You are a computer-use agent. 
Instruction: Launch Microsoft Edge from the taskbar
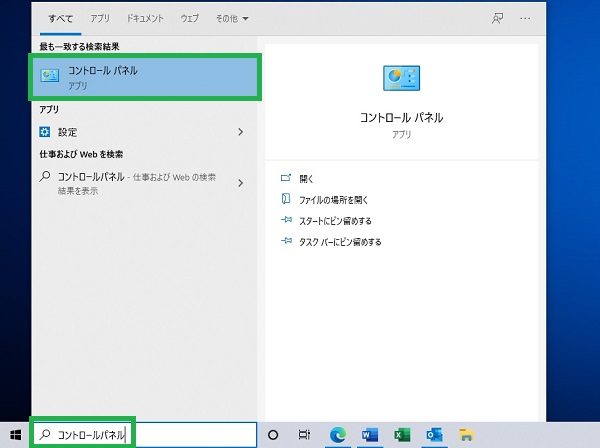[338, 435]
